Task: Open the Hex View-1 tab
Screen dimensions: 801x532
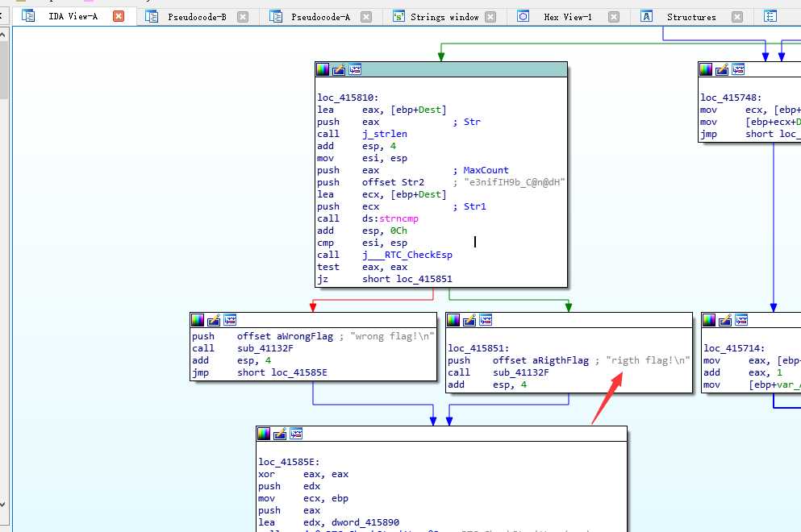Action: (568, 17)
